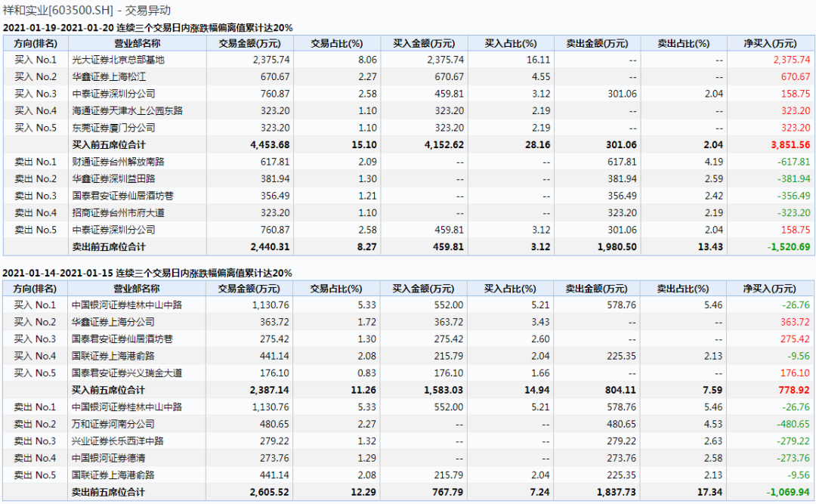Click 买入前五席位合计 in second table

[108, 390]
